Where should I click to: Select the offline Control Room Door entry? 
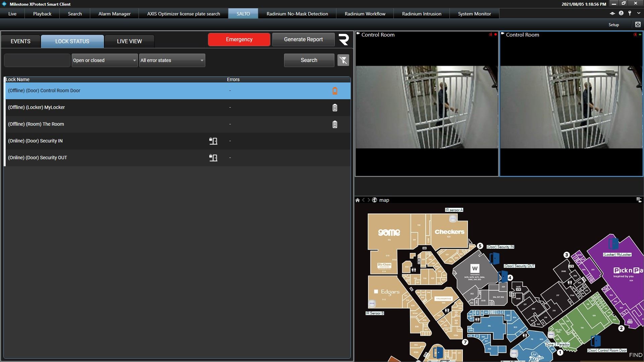point(177,90)
